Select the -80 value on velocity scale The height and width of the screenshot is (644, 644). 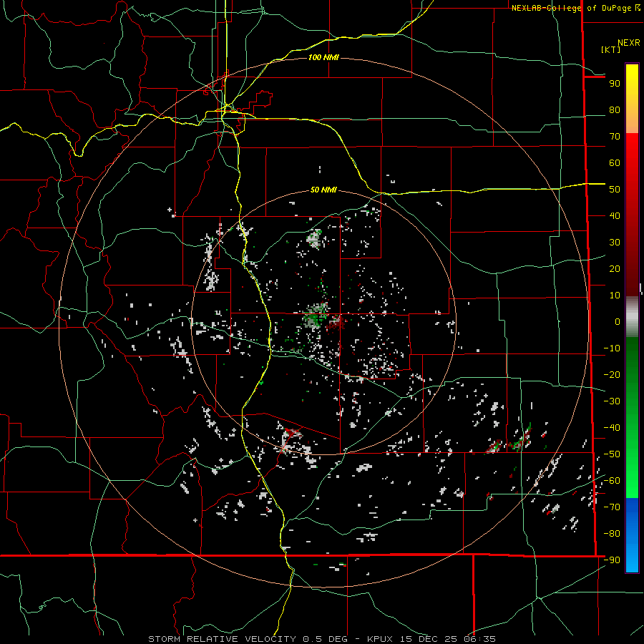(x=612, y=534)
